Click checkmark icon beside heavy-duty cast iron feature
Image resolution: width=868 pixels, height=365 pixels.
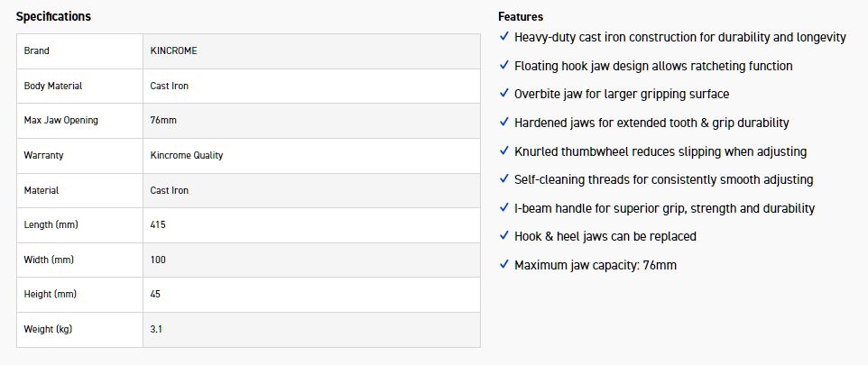[x=503, y=37]
